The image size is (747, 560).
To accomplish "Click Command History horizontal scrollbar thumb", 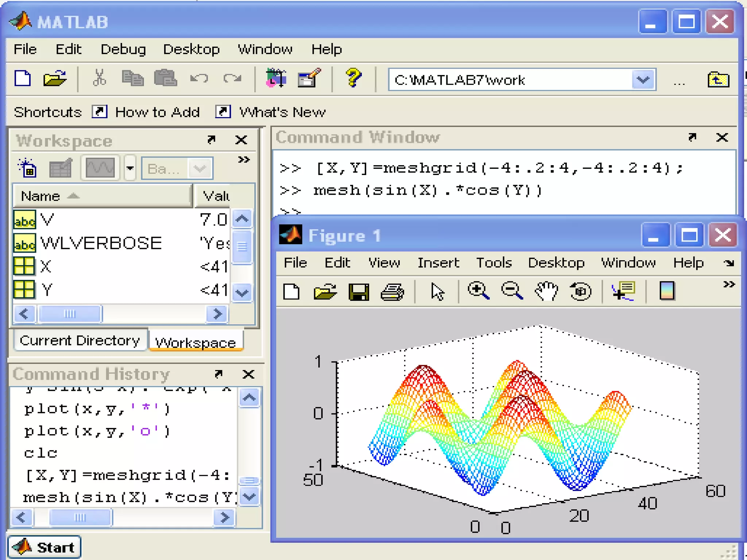I will [80, 517].
